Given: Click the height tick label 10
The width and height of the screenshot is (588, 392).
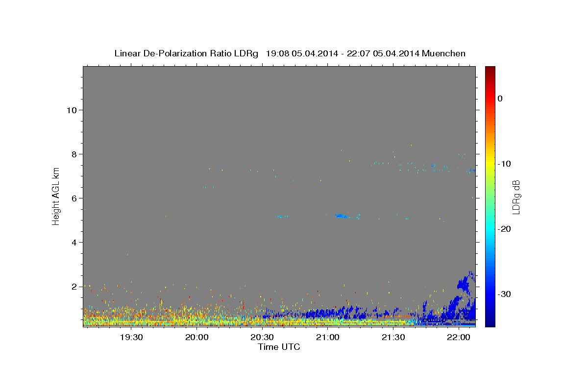Looking at the screenshot, I should click(72, 110).
